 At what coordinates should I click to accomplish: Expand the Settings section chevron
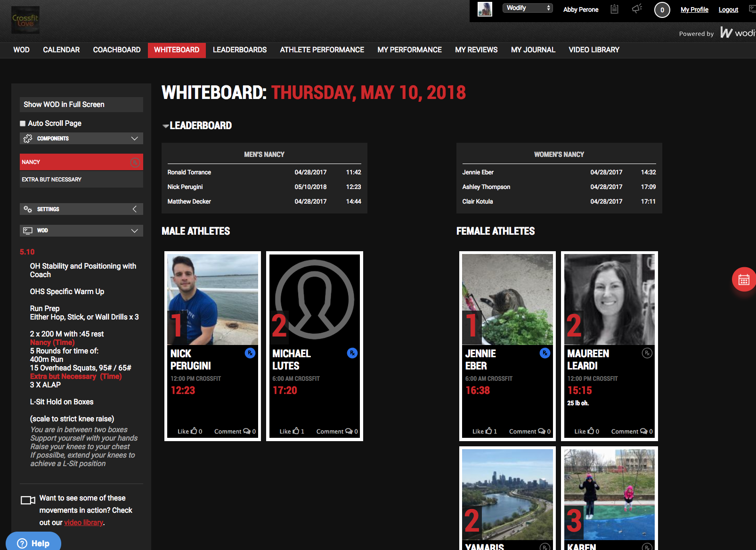coord(134,209)
